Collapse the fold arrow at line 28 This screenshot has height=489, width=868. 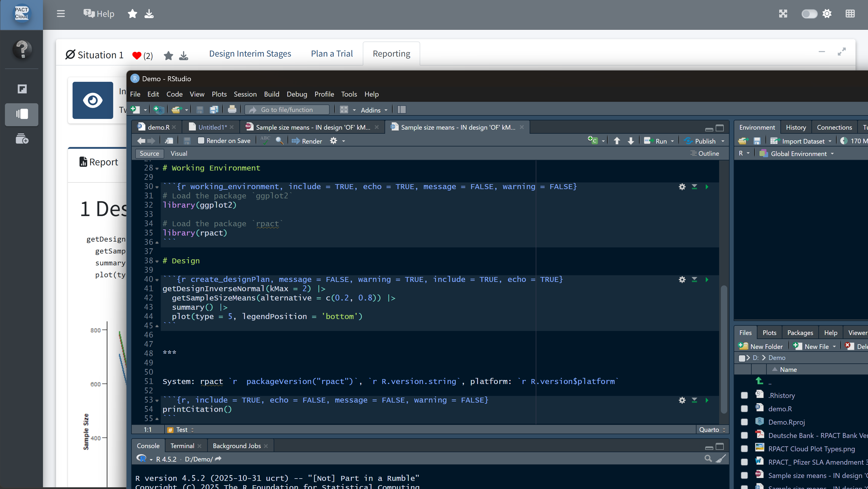point(157,169)
